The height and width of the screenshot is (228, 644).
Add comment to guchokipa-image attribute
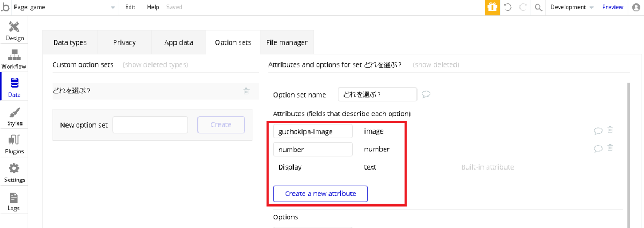coord(598,130)
